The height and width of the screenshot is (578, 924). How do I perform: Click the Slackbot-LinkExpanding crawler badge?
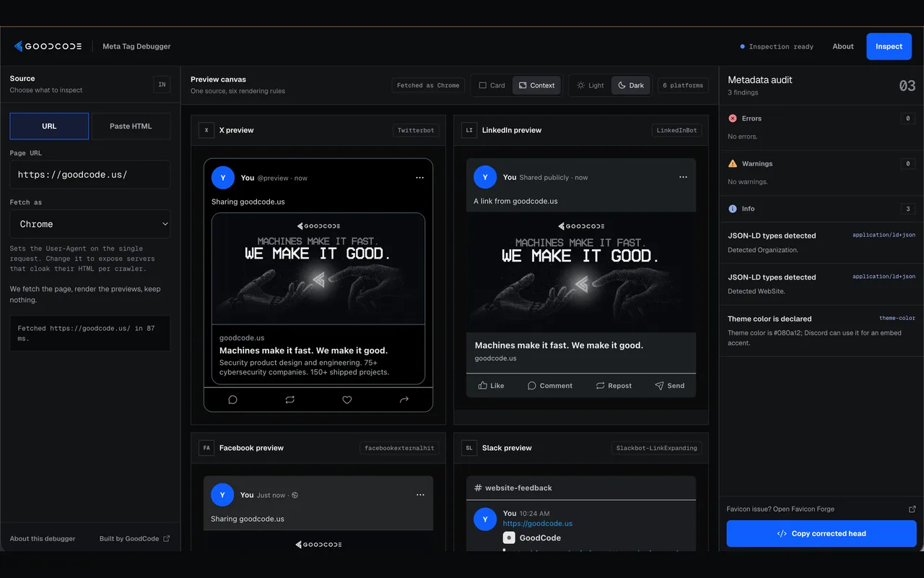click(656, 448)
